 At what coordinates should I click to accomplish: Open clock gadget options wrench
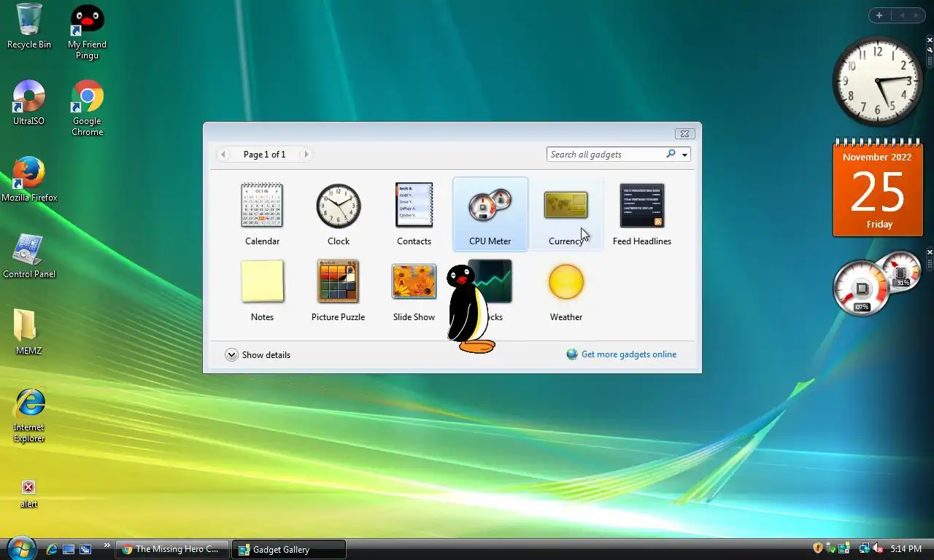(930, 50)
